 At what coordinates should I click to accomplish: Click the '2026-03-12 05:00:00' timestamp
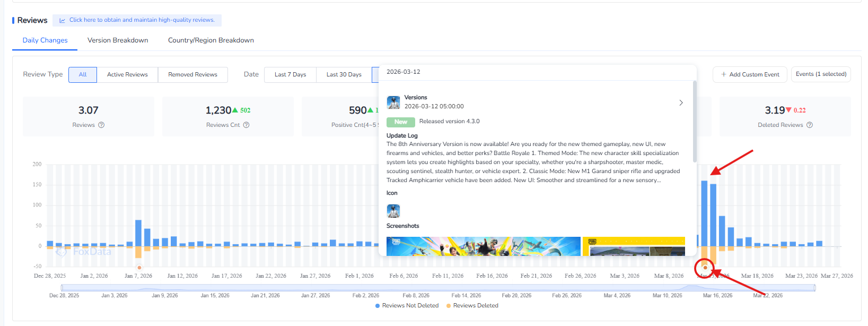(434, 107)
